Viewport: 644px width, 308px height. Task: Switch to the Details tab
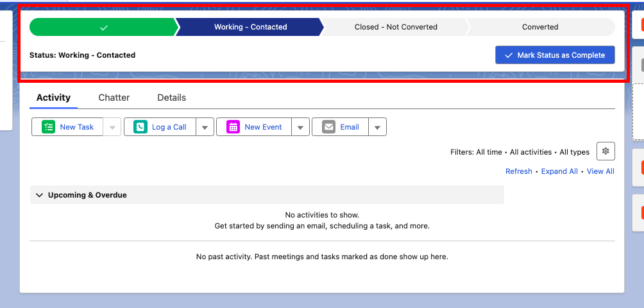pyautogui.click(x=172, y=98)
